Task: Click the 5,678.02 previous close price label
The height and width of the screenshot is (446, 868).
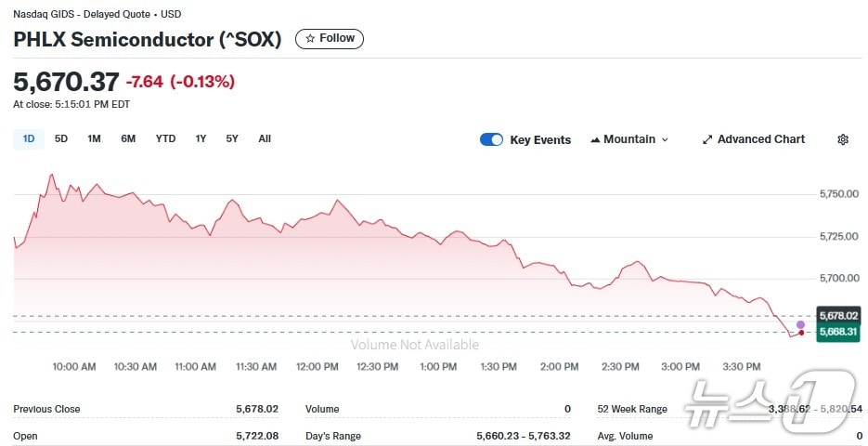Action: click(838, 316)
